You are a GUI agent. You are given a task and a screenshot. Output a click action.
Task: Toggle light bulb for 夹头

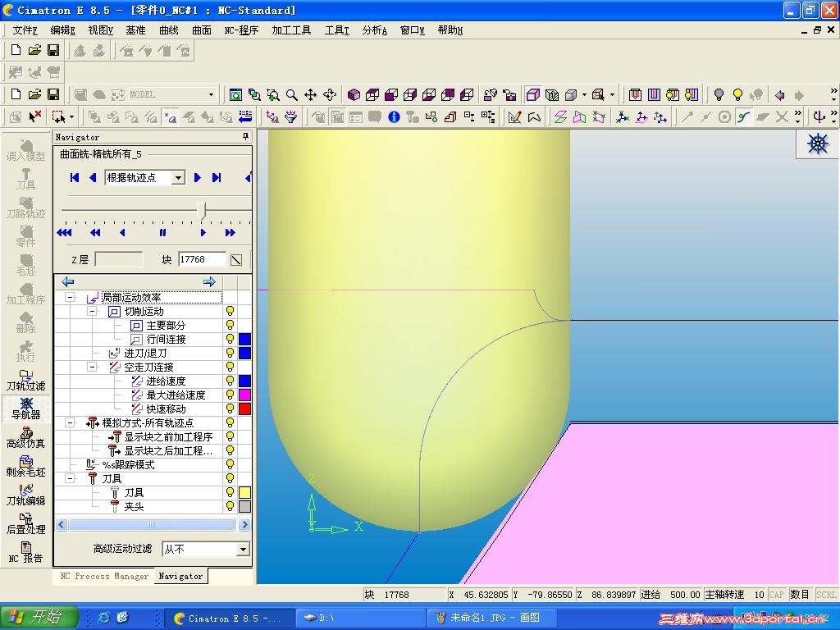pos(230,506)
